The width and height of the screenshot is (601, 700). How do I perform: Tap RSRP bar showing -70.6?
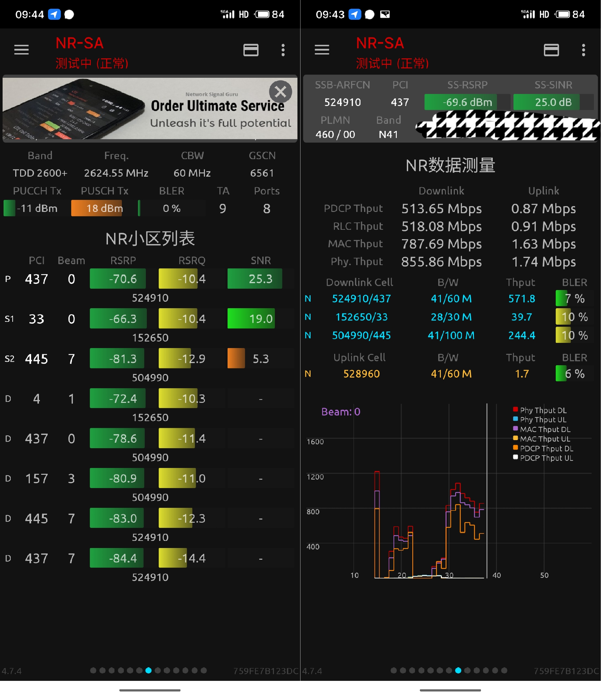point(118,279)
